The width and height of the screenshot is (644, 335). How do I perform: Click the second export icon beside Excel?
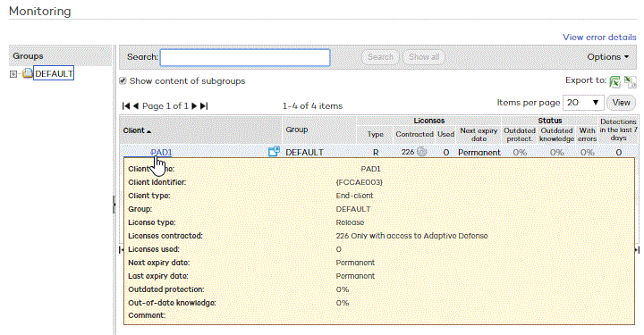tap(631, 81)
